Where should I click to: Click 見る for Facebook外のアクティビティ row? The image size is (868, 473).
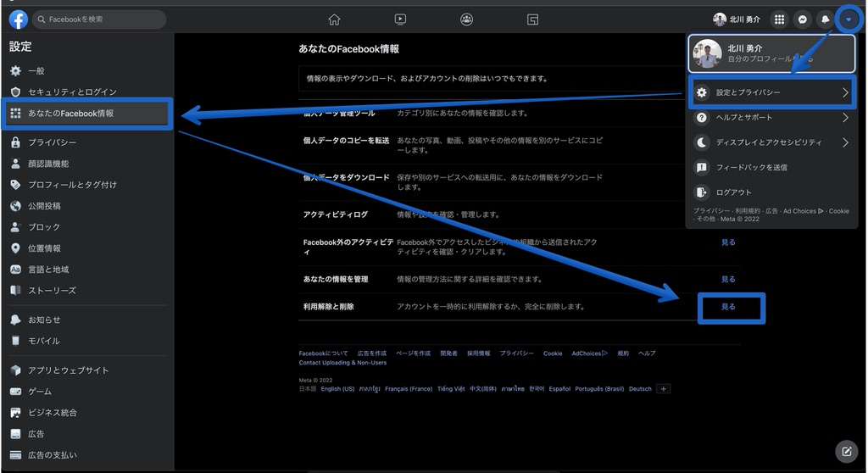[x=728, y=242]
